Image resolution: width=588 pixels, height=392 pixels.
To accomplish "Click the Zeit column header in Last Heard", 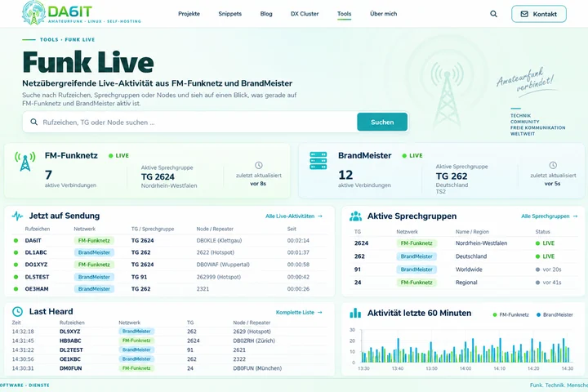I will 16,323.
